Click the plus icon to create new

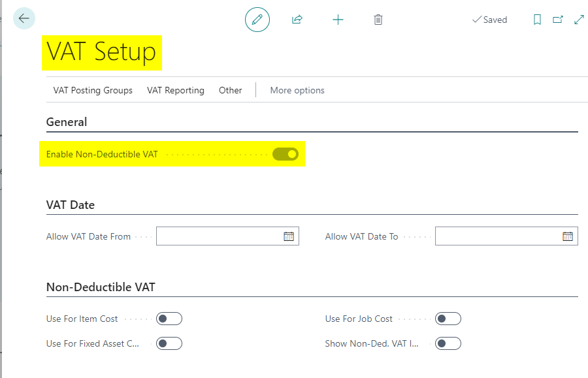click(x=338, y=20)
